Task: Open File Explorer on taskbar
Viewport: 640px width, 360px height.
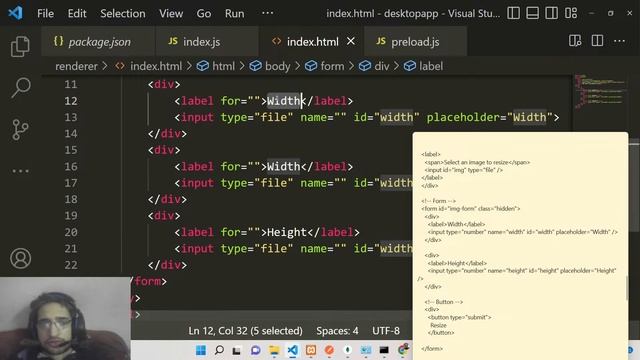Action: (274, 350)
